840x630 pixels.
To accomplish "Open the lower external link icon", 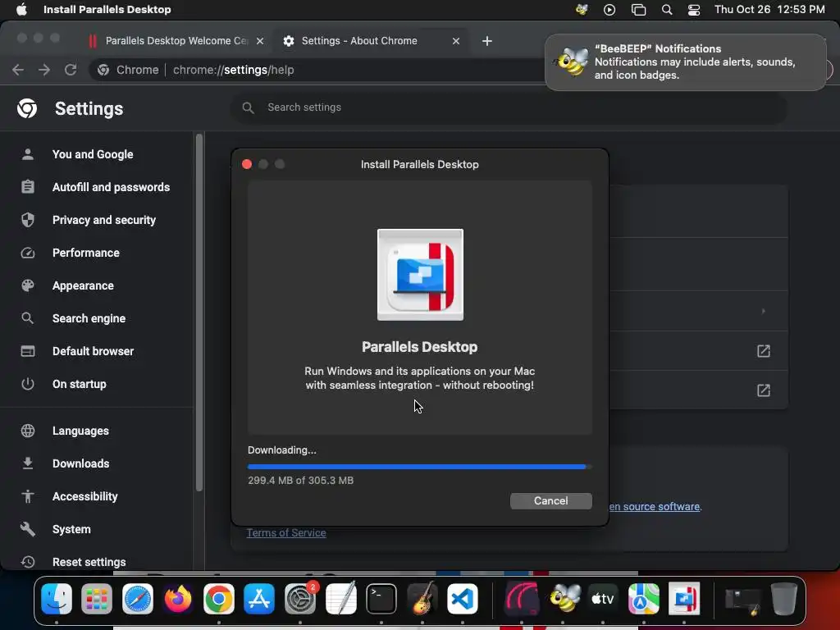I will [764, 390].
